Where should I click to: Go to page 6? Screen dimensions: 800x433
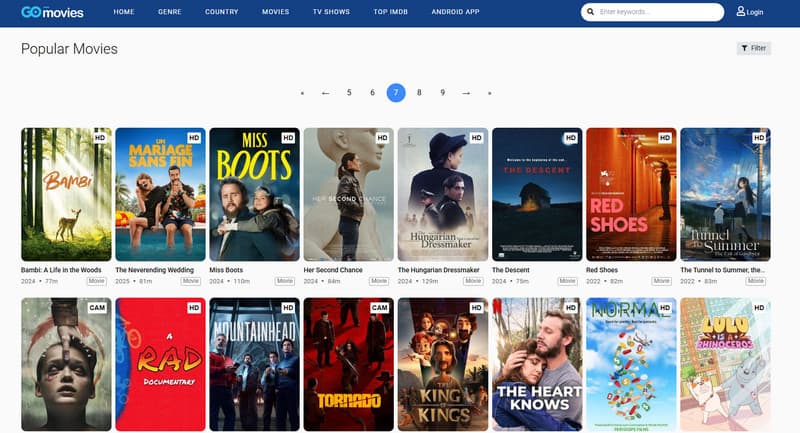372,93
